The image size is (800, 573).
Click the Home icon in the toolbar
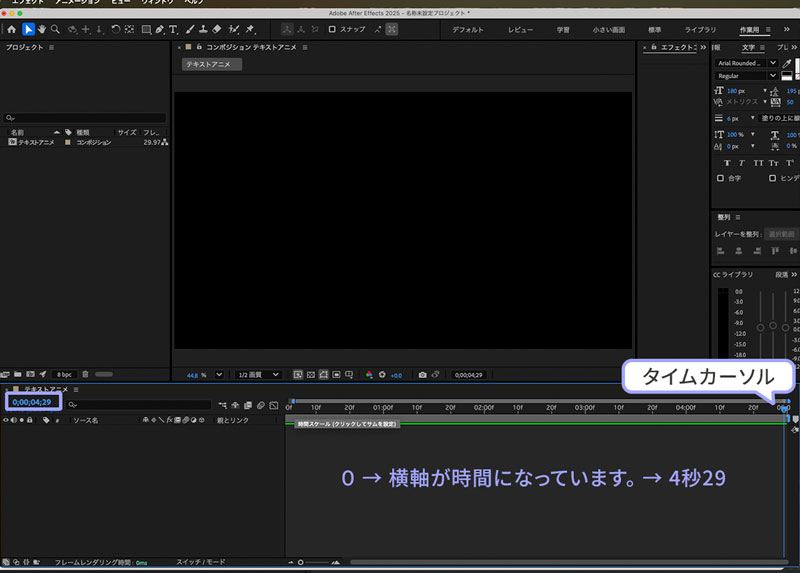(12, 30)
